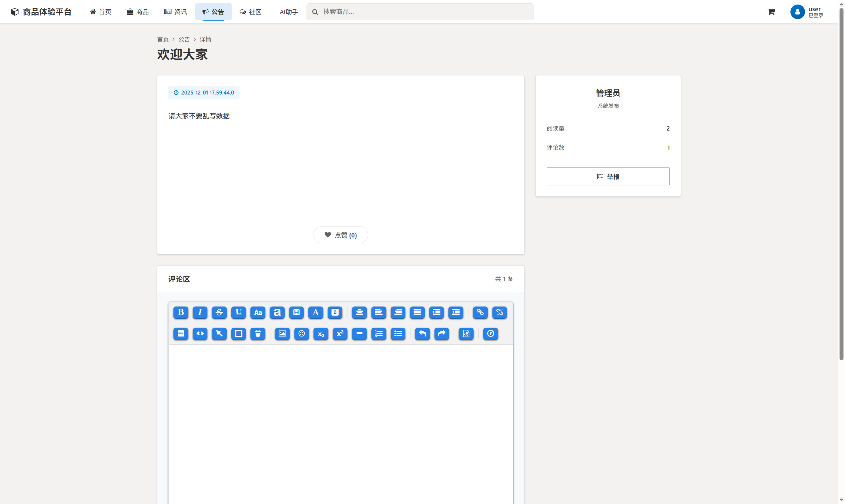Open the AI助手 page
This screenshot has width=845, height=504.
coord(289,12)
